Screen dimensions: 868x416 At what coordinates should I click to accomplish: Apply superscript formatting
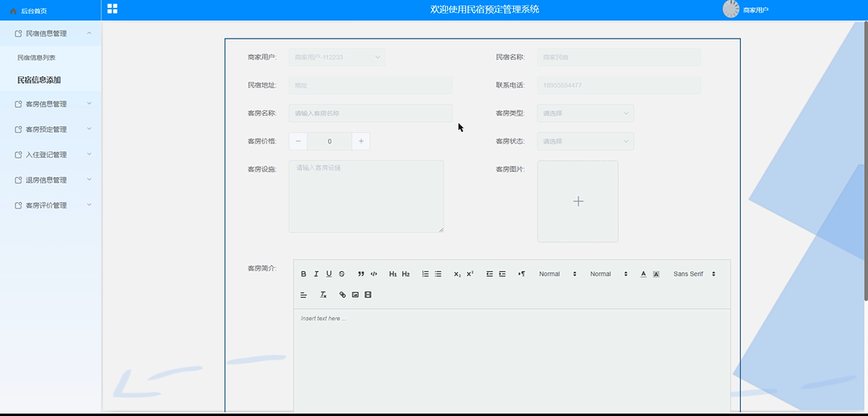tap(470, 274)
